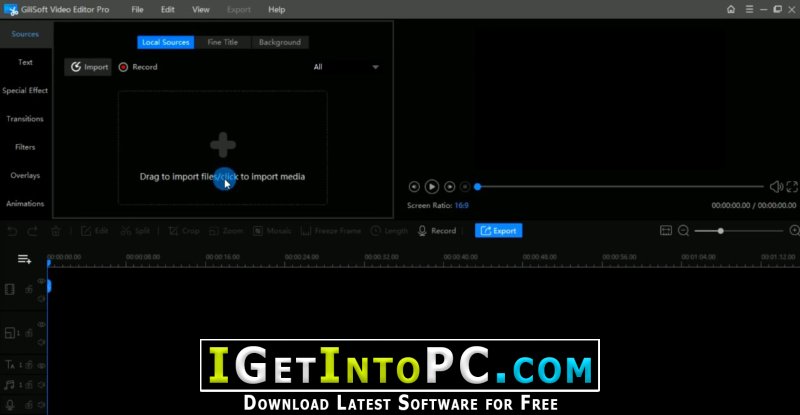Click the video track film icon
Screen dimensions: 800x415
10,289
